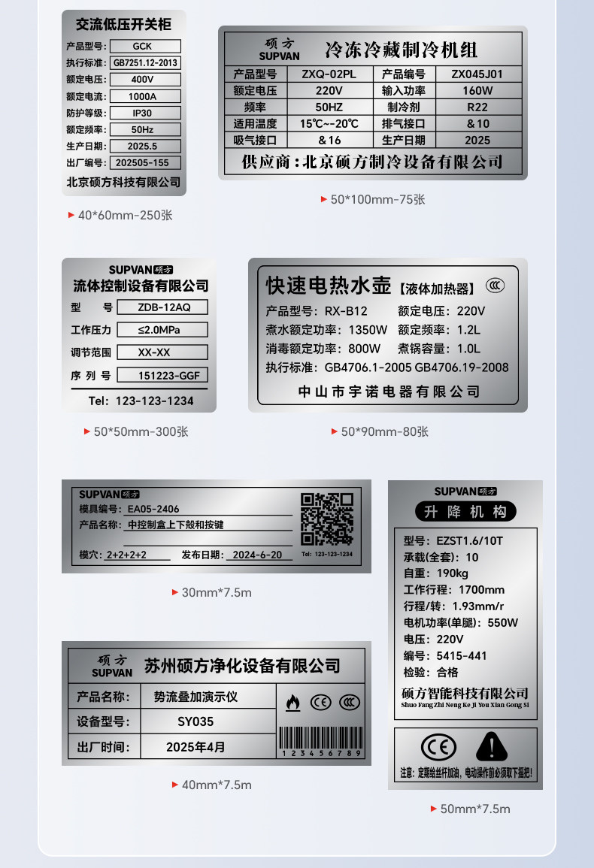The width and height of the screenshot is (594, 868).
Task: Click the SUPVAN logo above 升降机构
Action: tap(465, 491)
